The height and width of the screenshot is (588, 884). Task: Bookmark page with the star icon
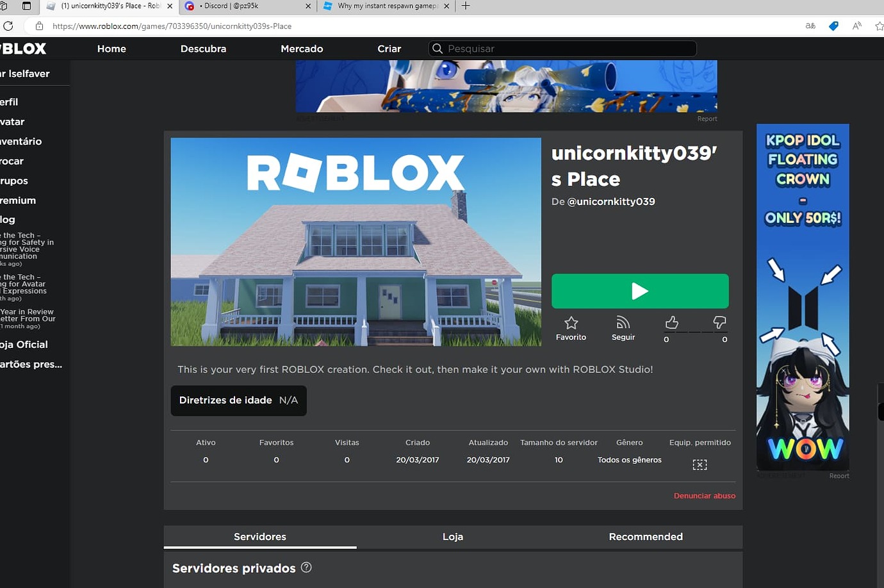click(x=880, y=26)
